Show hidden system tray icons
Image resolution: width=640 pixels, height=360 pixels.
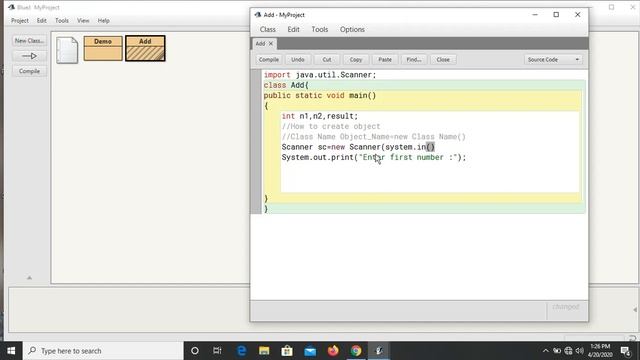545,351
